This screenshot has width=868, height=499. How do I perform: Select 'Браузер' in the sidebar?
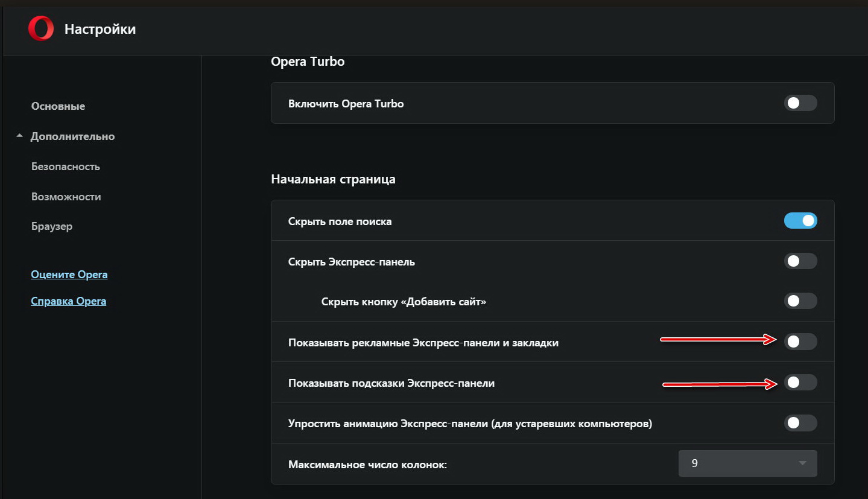click(x=52, y=227)
